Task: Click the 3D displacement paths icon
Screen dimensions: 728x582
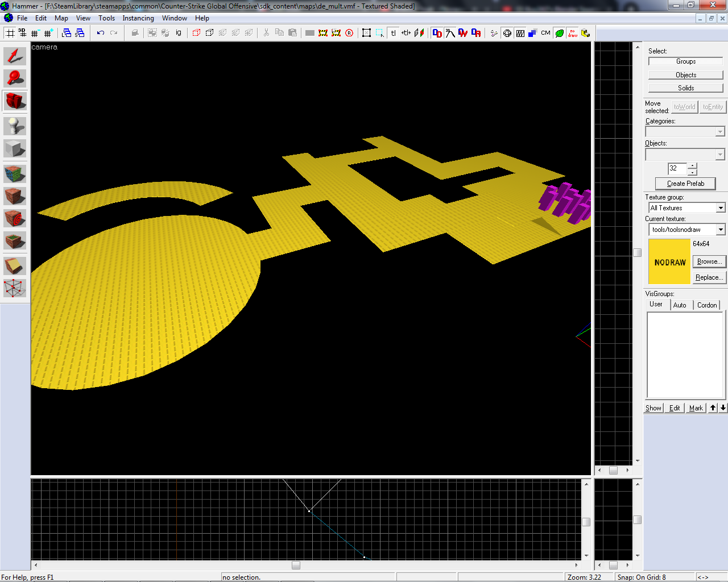Action: (x=450, y=33)
